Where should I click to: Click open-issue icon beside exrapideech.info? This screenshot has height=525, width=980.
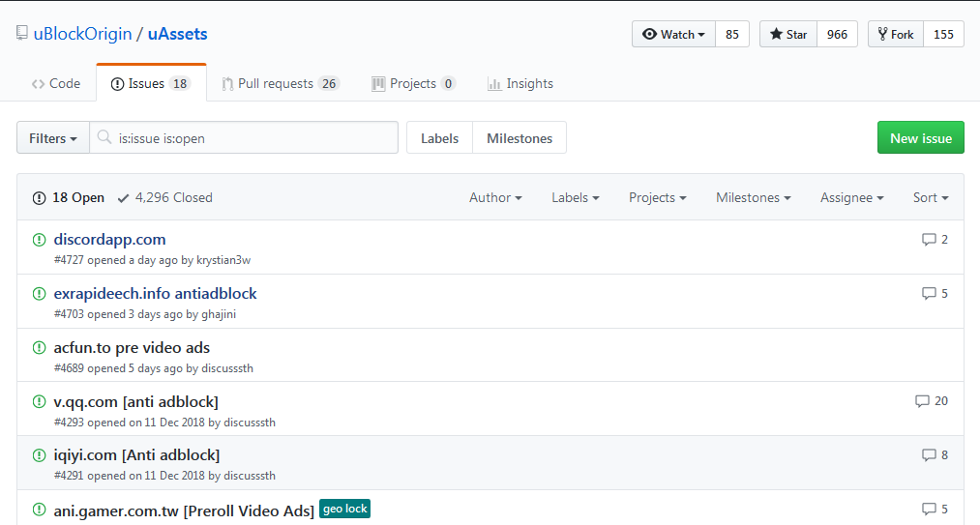pos(39,293)
